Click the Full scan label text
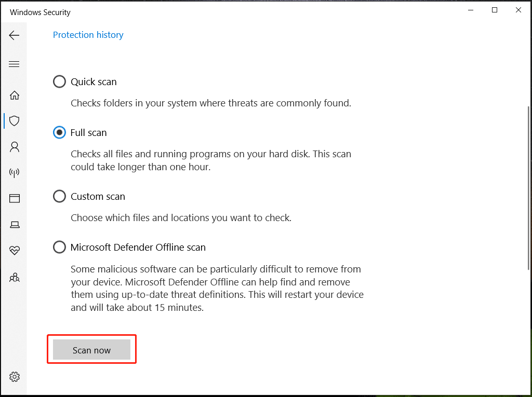532x397 pixels. coord(89,132)
